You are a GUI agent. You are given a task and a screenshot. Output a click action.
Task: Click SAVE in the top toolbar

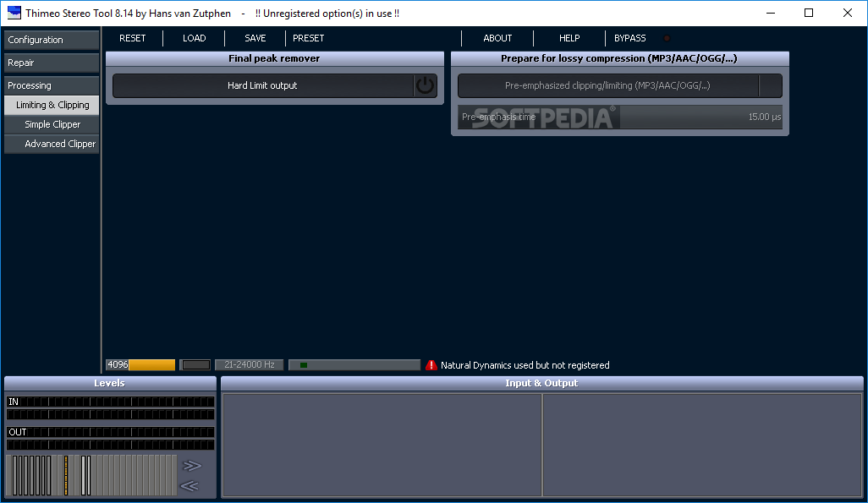pyautogui.click(x=255, y=38)
